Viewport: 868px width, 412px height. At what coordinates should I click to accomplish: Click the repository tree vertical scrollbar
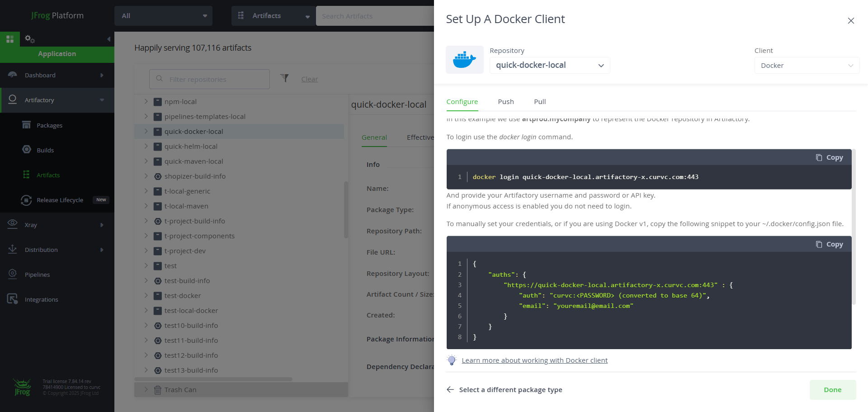(346, 209)
